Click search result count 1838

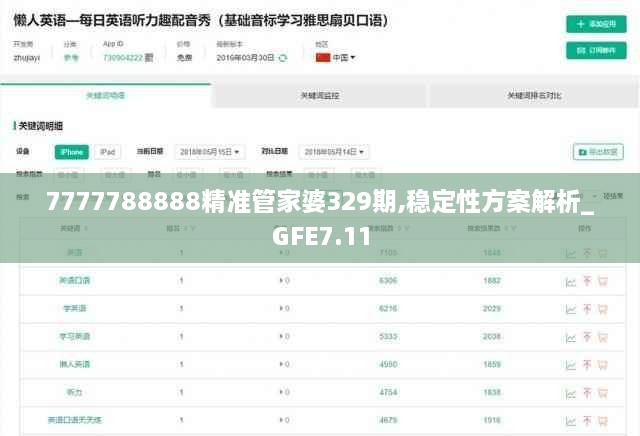492,392
